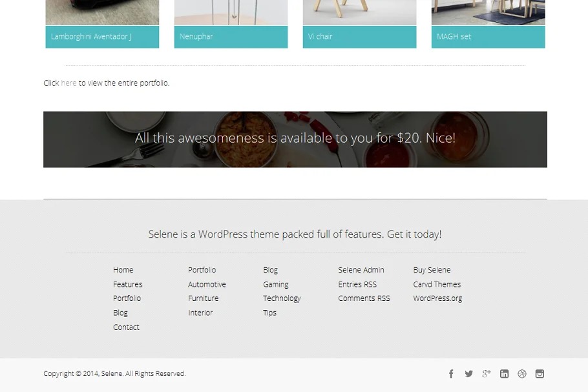Visit the LinkedIn icon link
588x392 pixels.
coord(505,374)
